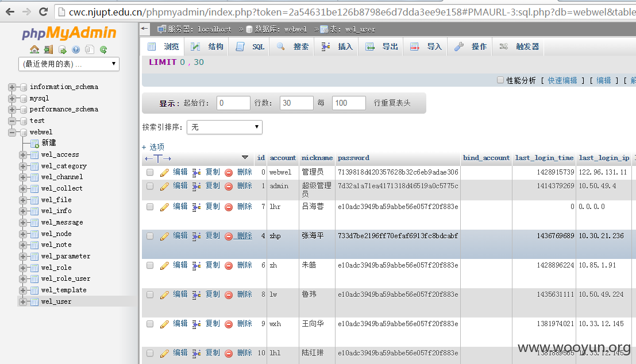Open the column options dropdown triangle in header
The width and height of the screenshot is (636, 364).
pos(245,157)
